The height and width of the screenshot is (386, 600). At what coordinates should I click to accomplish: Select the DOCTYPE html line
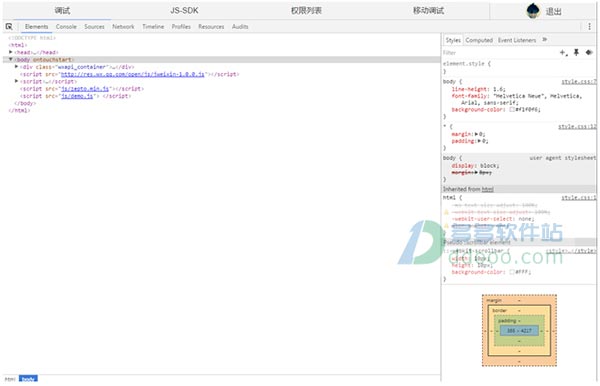(x=32, y=37)
